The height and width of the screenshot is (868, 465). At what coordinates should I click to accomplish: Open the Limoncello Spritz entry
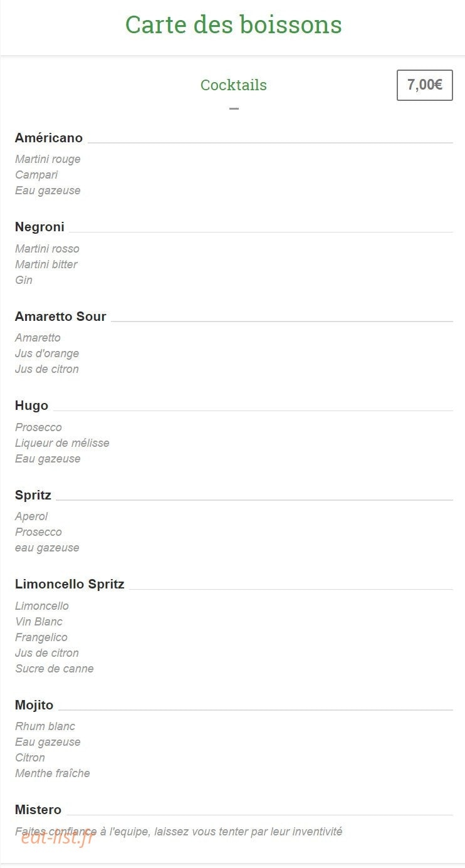70,585
